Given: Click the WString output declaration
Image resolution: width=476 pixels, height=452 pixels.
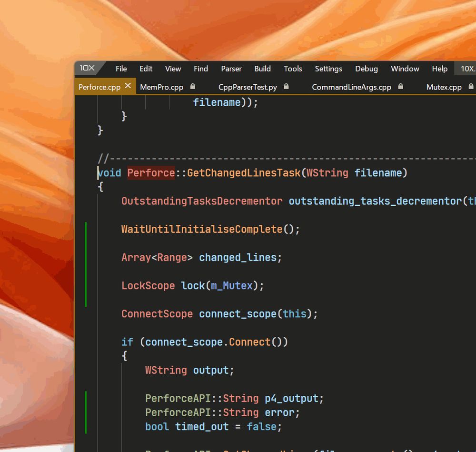Looking at the screenshot, I should [x=189, y=370].
